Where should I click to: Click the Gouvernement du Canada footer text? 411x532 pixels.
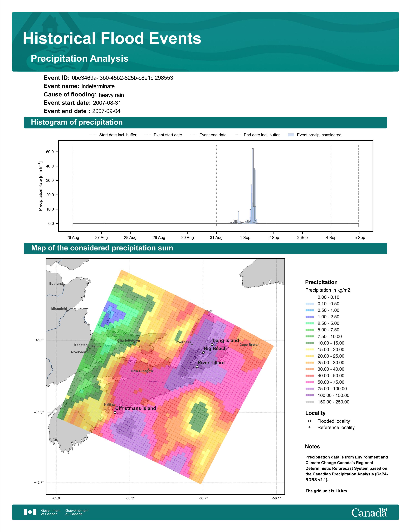tap(77, 512)
